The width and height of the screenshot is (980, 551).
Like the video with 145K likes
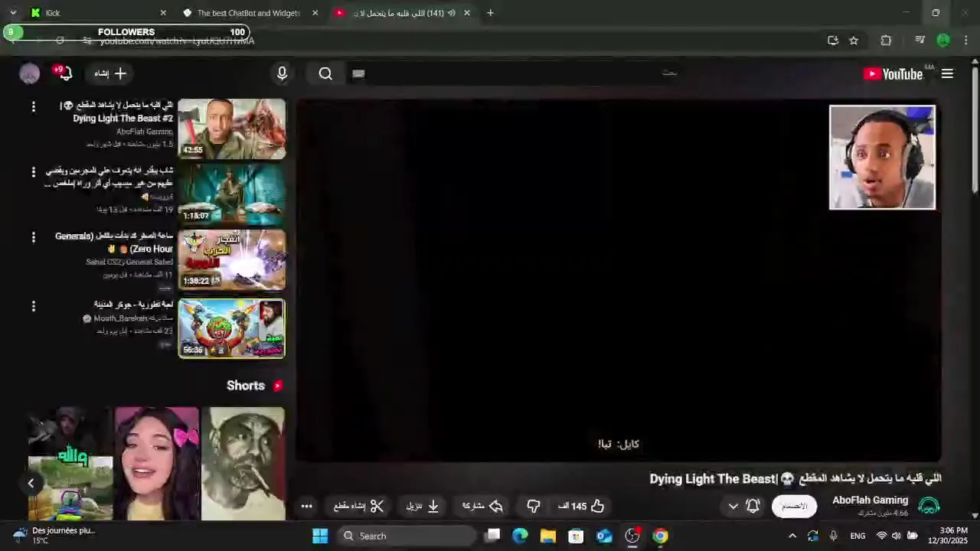coord(582,506)
